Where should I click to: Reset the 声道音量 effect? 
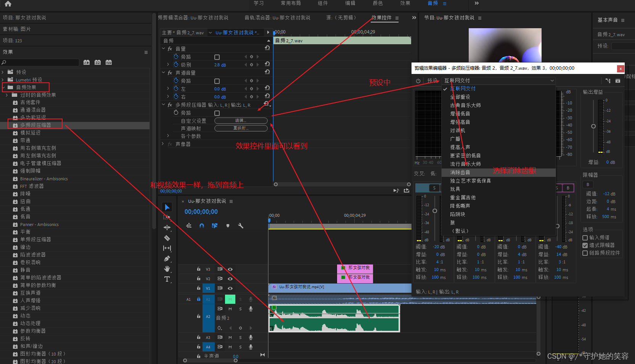click(x=267, y=72)
